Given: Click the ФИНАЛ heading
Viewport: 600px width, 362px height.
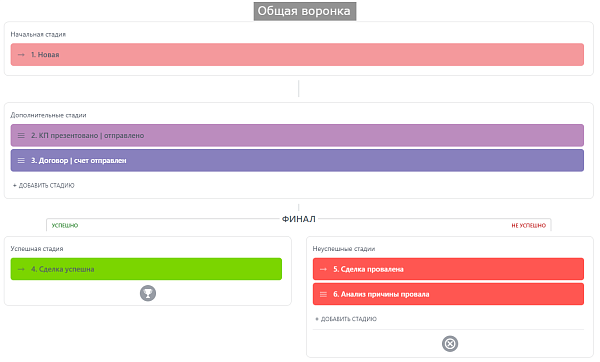Looking at the screenshot, I should (298, 219).
